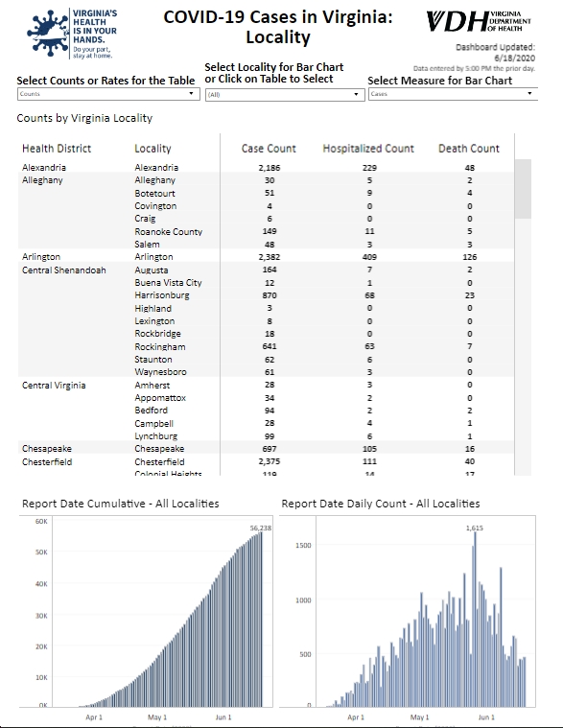Viewport: 563px width, 728px height.
Task: Select the Lynchburg locality row
Action: (x=266, y=436)
